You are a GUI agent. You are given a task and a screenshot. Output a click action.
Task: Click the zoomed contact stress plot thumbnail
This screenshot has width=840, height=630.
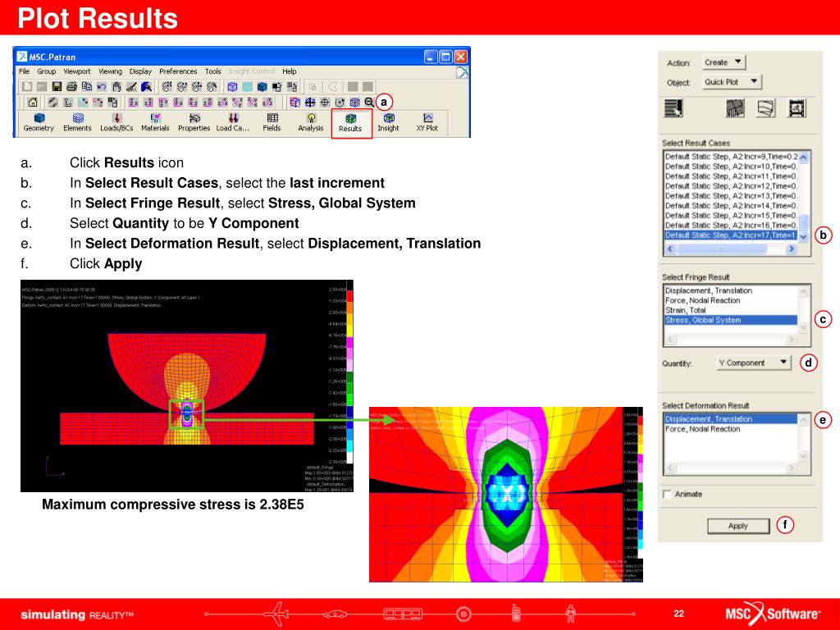click(505, 495)
